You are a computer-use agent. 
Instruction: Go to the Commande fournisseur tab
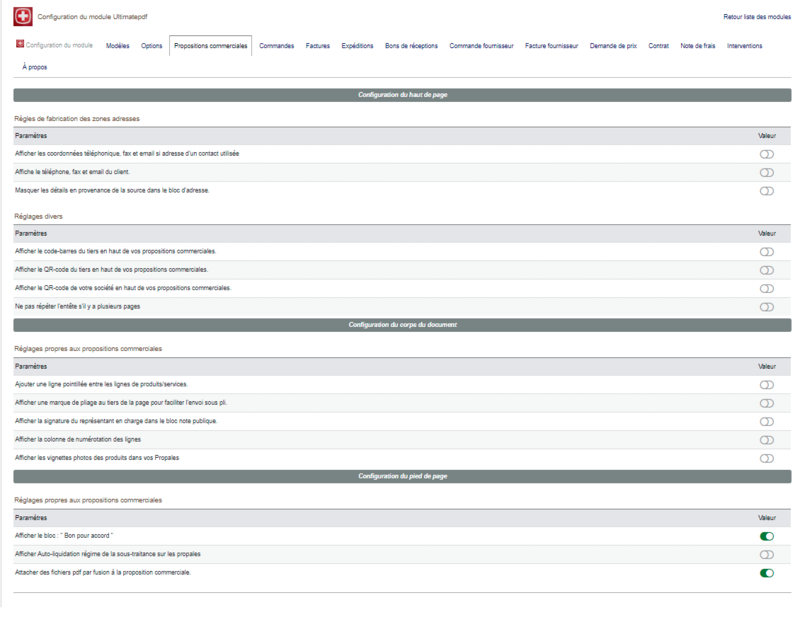481,46
